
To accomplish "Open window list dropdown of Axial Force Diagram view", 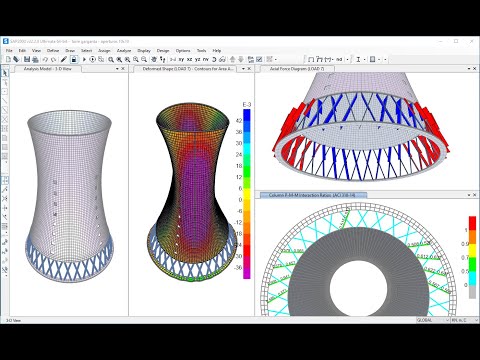I will [469, 69].
